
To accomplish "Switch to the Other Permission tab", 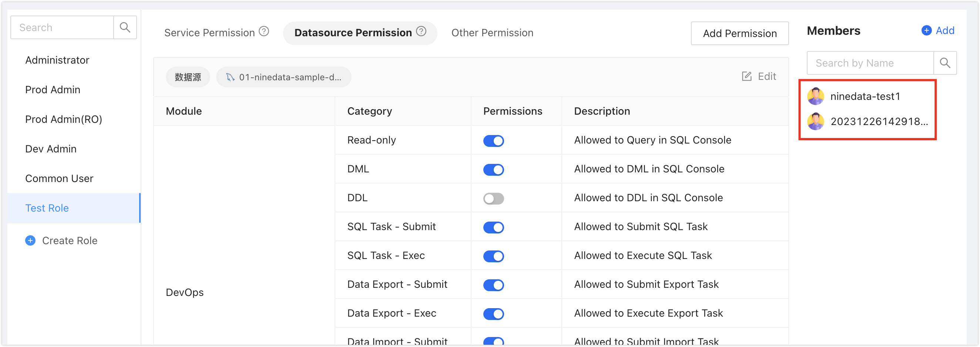I will click(492, 33).
